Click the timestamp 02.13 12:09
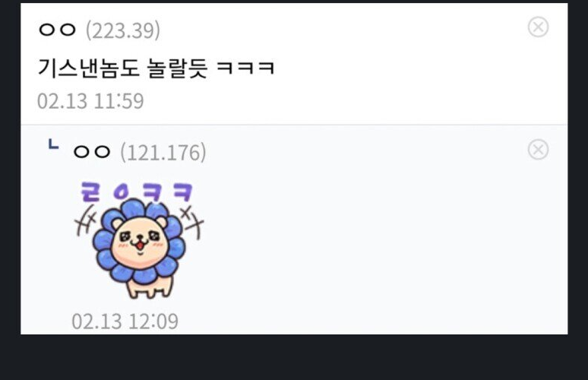This screenshot has width=588, height=380. point(125,321)
